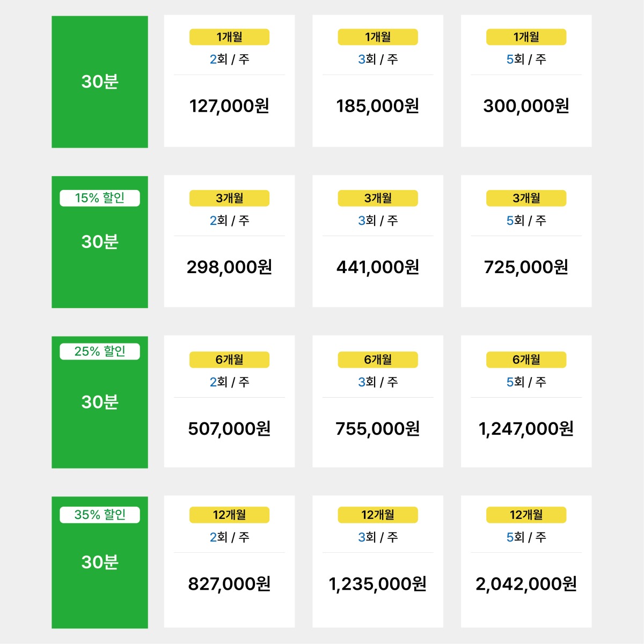Pick the 1개월 5회/주 300,000원 plan
The image size is (644, 644).
click(526, 81)
